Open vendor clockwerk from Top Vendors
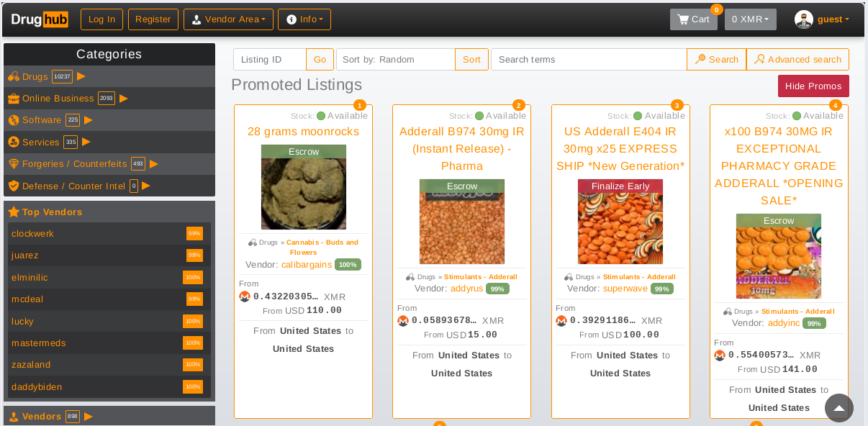Viewport: 868px width, 426px height. pos(33,234)
